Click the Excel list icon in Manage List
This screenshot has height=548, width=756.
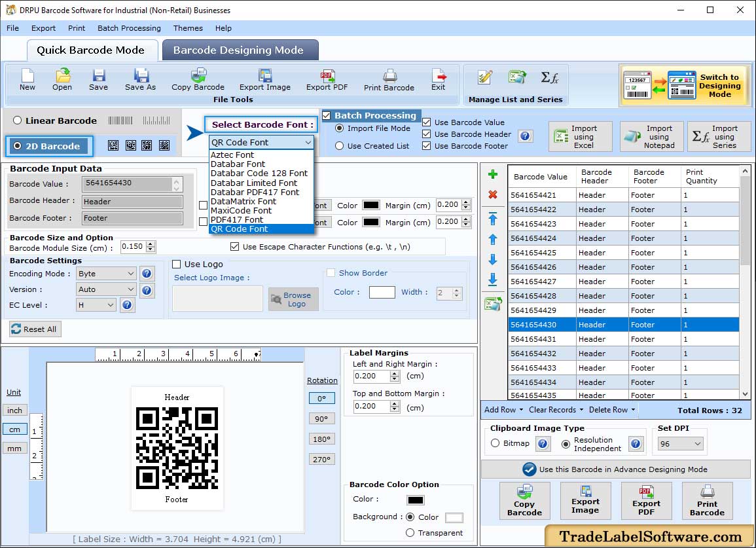pyautogui.click(x=518, y=77)
